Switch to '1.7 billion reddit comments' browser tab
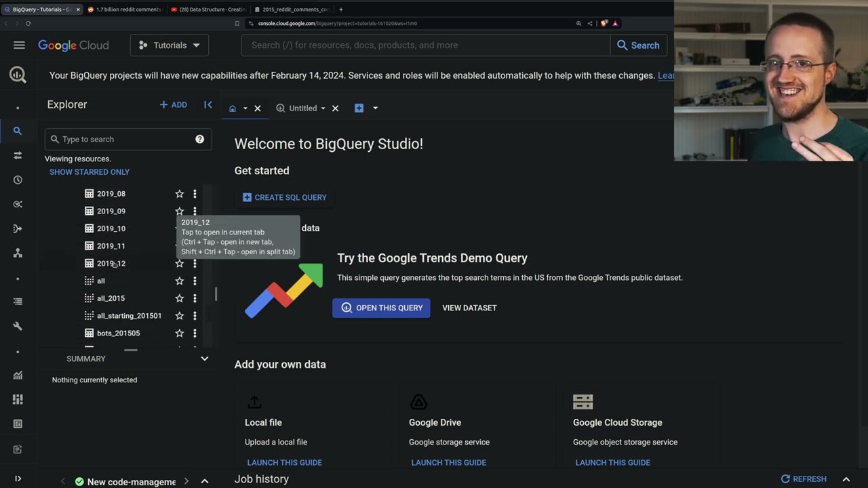The height and width of the screenshot is (488, 868). (x=125, y=9)
